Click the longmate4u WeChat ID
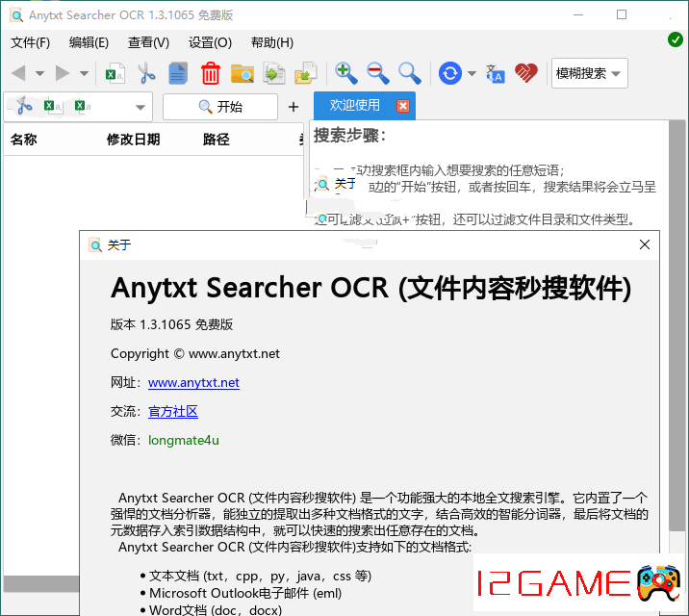689x616 pixels. point(184,440)
